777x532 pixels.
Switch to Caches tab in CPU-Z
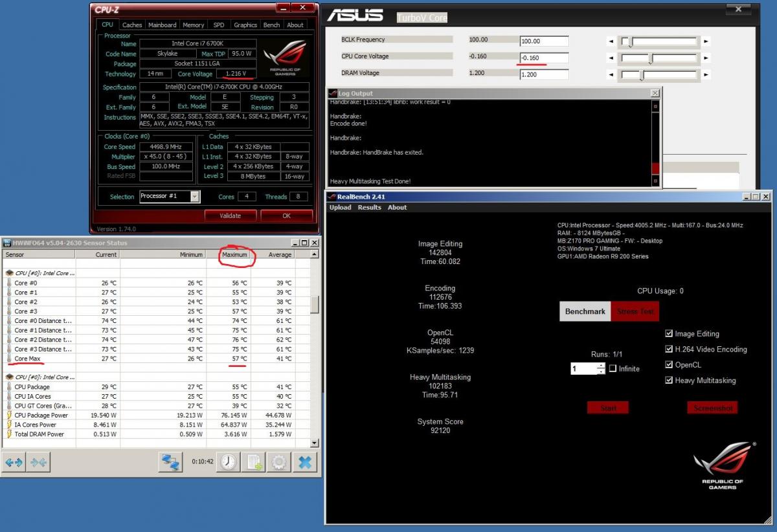click(132, 25)
